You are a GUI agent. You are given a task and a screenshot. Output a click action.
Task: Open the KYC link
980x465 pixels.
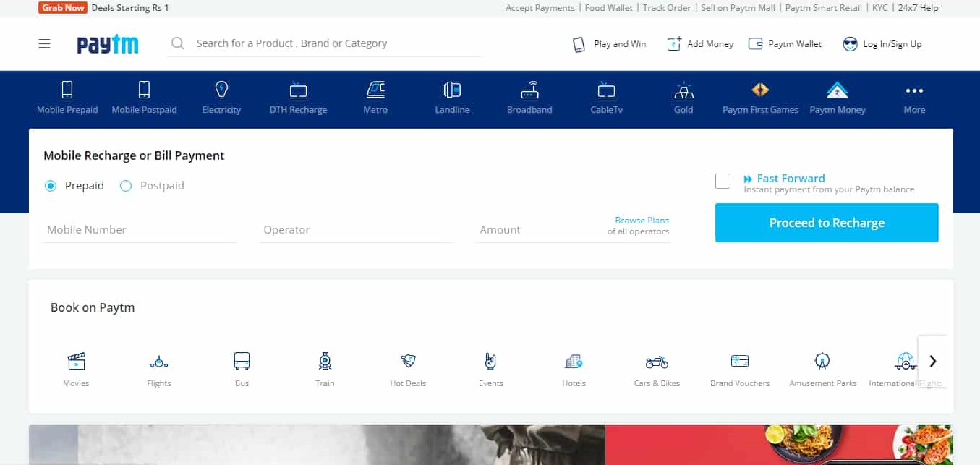click(x=879, y=8)
